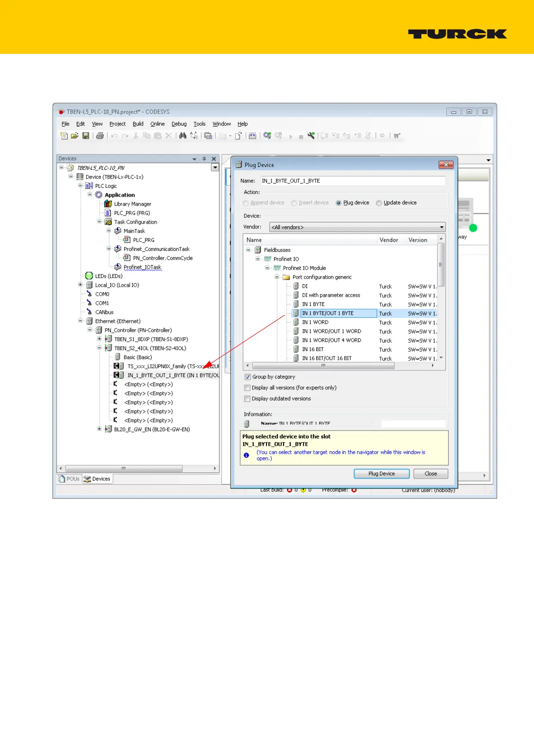Select the Insert device radio button

tap(294, 203)
